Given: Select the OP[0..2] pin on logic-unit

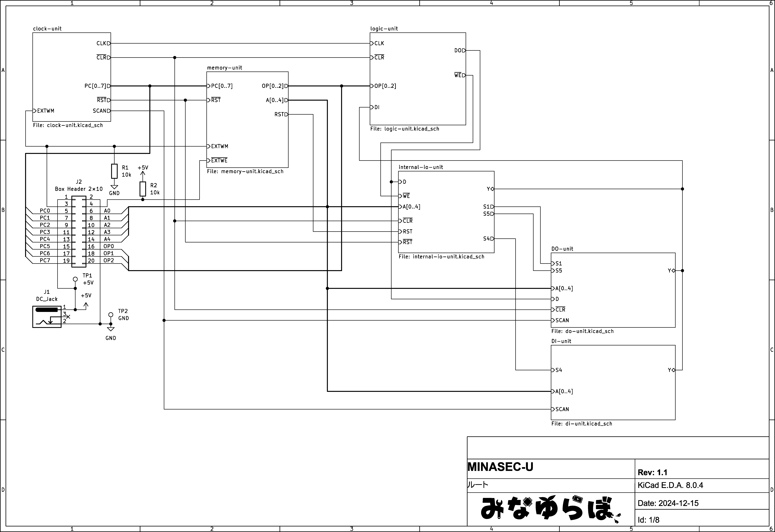Looking at the screenshot, I should click(383, 86).
